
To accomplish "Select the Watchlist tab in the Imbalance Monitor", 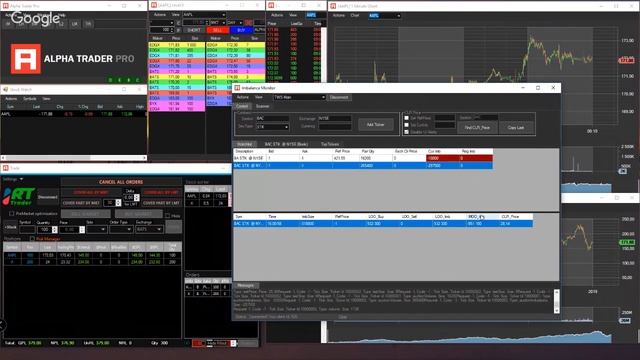I will click(245, 144).
